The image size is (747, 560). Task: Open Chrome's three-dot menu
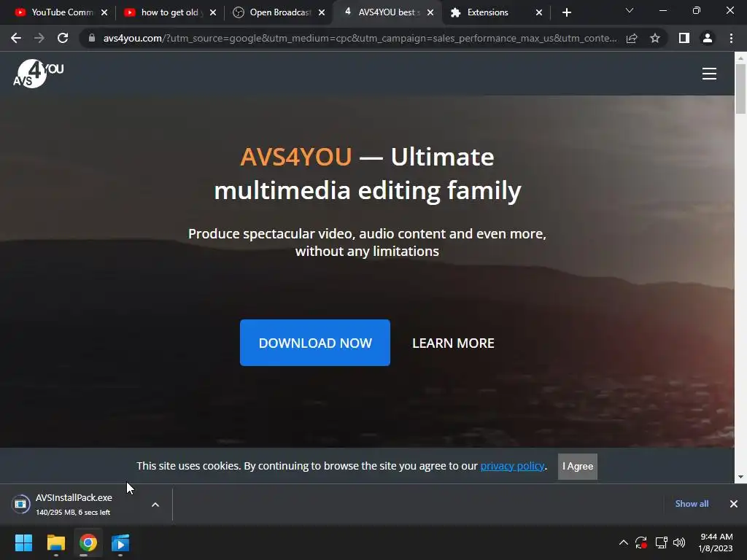pos(731,38)
